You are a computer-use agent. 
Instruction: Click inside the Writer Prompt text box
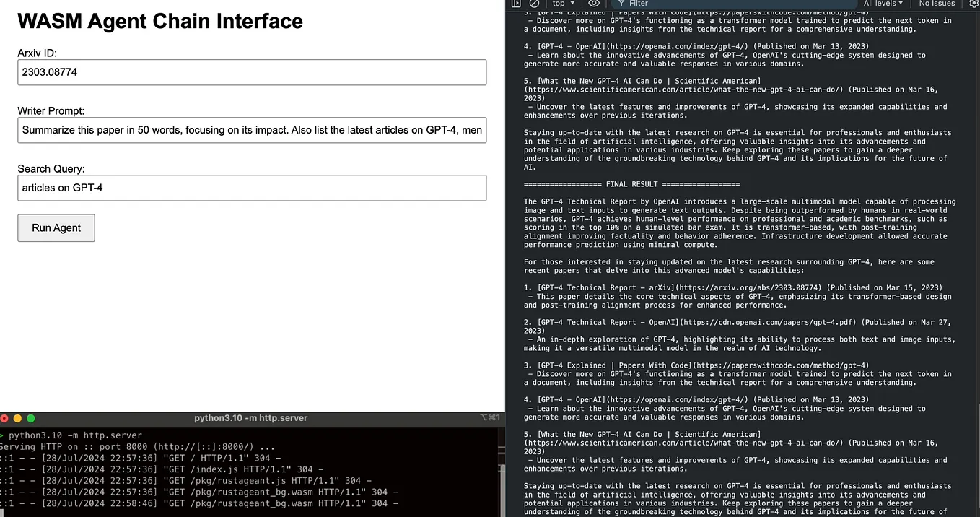251,130
